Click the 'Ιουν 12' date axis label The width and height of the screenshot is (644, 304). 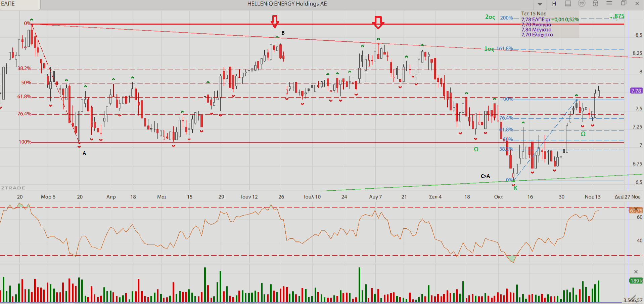pyautogui.click(x=249, y=197)
